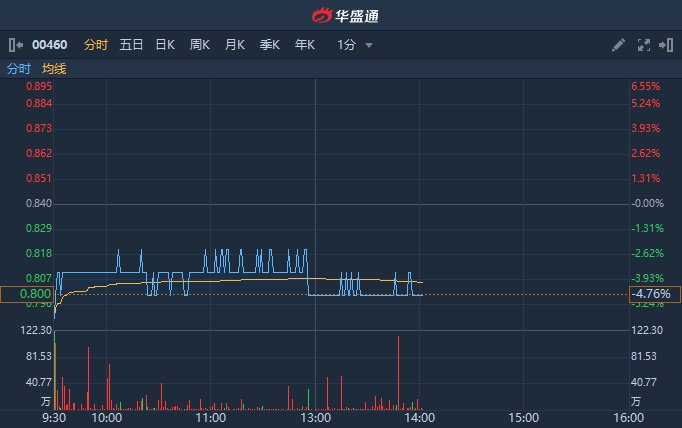
Task: Click the 10:00 time axis label
Action: 107,418
